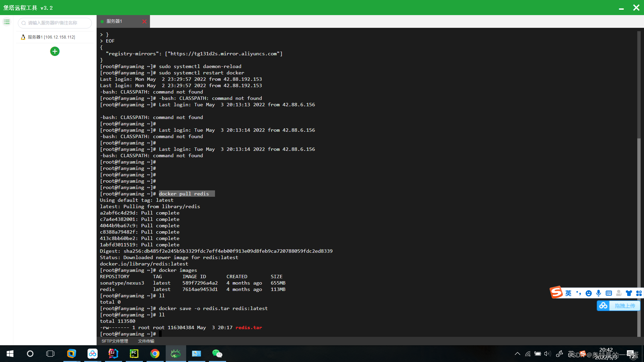Click the red redis.tar filename
The height and width of the screenshot is (362, 644).
(x=249, y=327)
